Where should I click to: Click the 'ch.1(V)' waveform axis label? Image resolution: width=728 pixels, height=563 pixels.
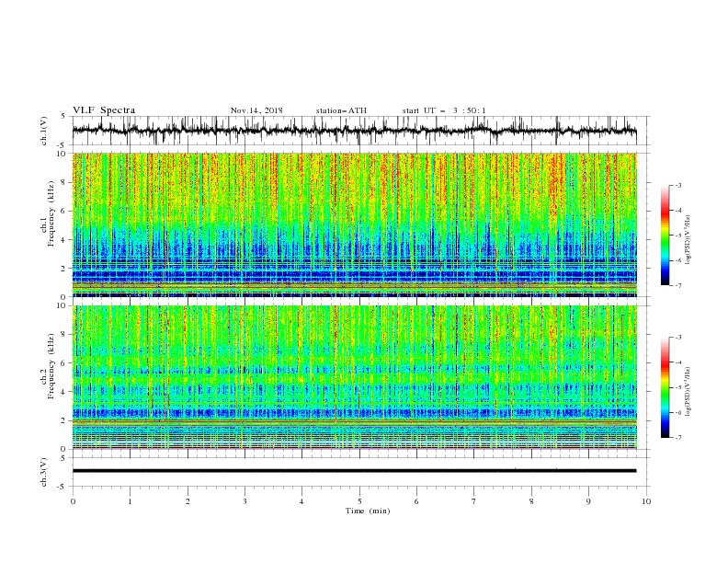44,131
